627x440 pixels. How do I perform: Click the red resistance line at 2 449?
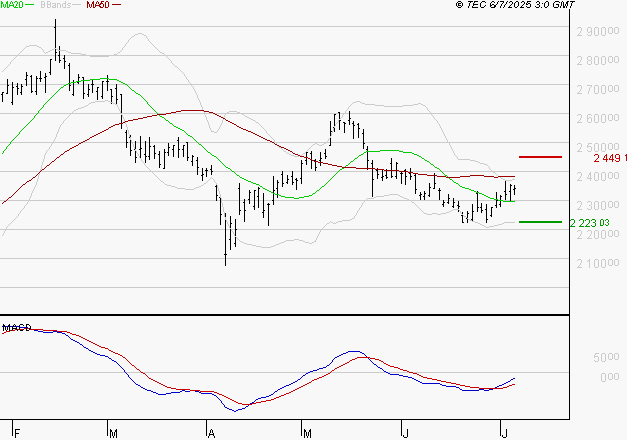[x=541, y=157]
